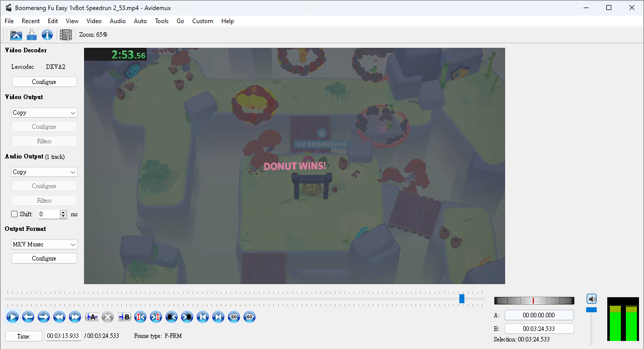The image size is (644, 349).
Task: Click the total duration '/ 00:03:24.533'
Action: tap(102, 336)
